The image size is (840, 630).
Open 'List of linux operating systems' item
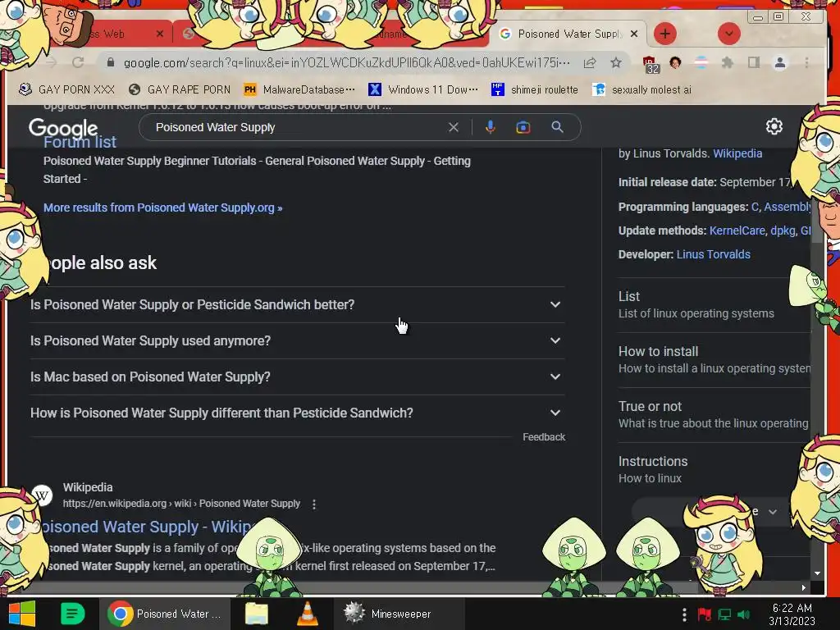coord(714,305)
